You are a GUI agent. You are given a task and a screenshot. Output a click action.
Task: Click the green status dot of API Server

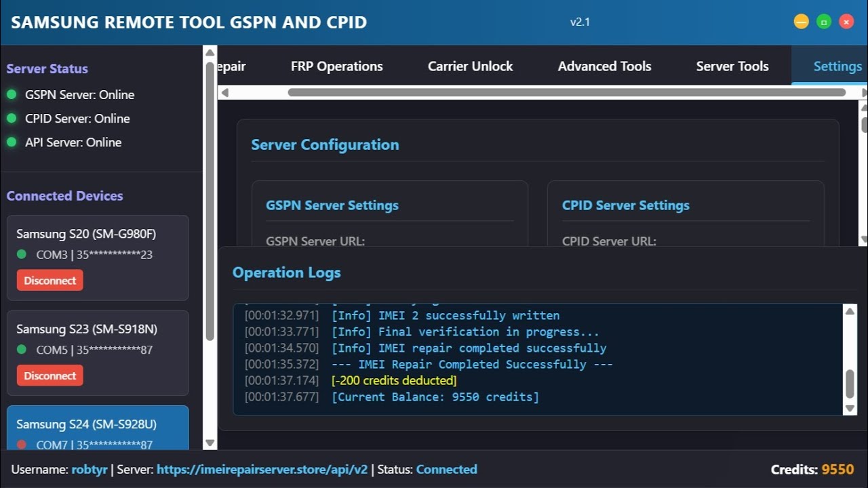point(11,142)
